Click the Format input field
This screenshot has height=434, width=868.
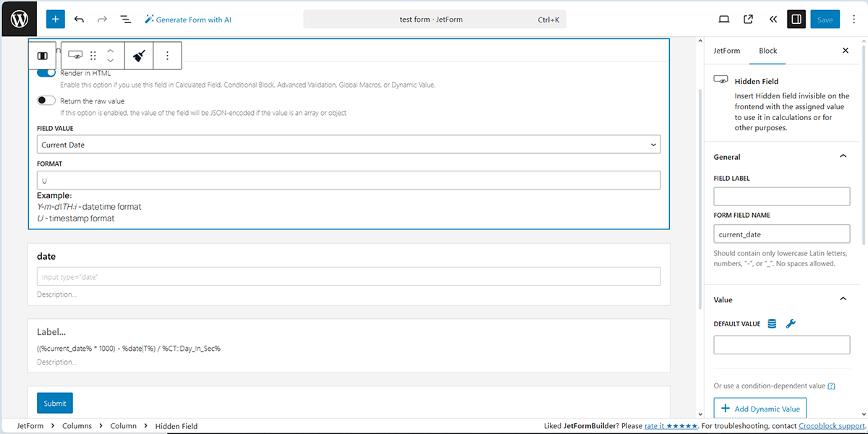(x=349, y=180)
